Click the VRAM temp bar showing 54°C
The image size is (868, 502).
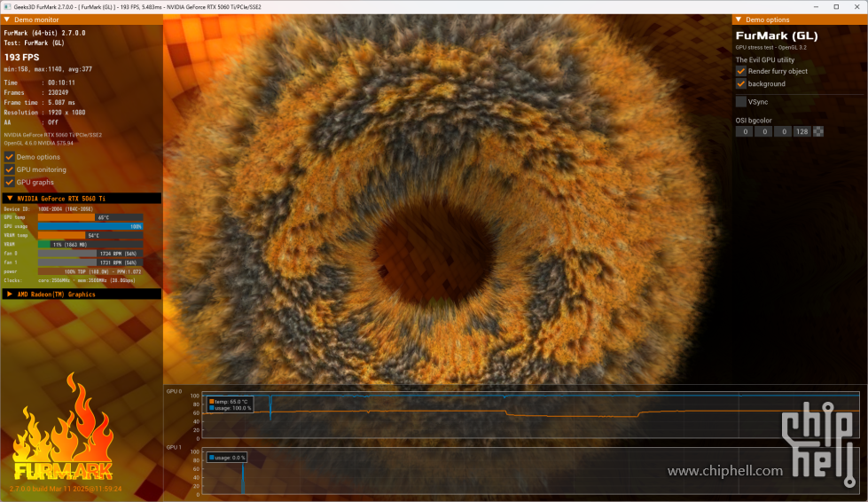tap(90, 235)
